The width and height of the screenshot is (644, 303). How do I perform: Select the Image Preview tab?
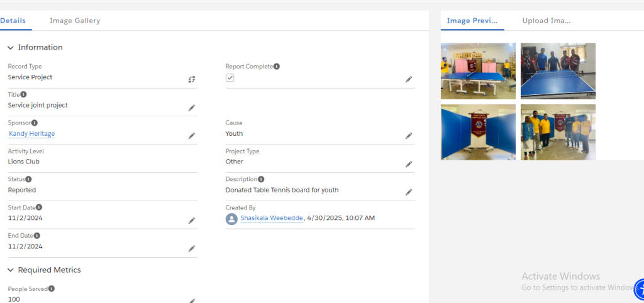tap(472, 21)
